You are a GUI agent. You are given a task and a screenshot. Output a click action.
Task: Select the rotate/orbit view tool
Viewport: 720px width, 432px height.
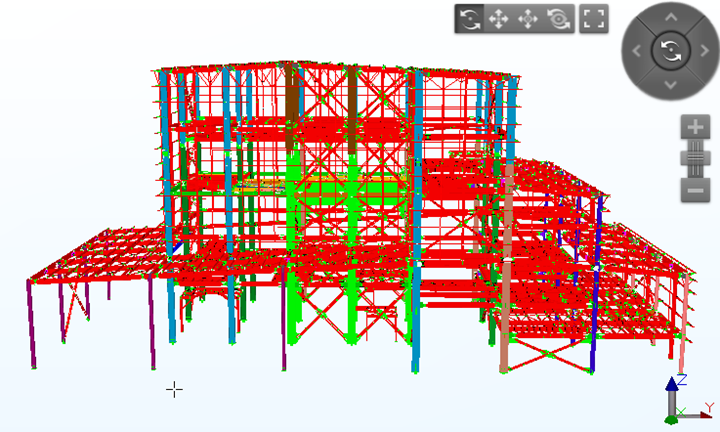pyautogui.click(x=469, y=19)
